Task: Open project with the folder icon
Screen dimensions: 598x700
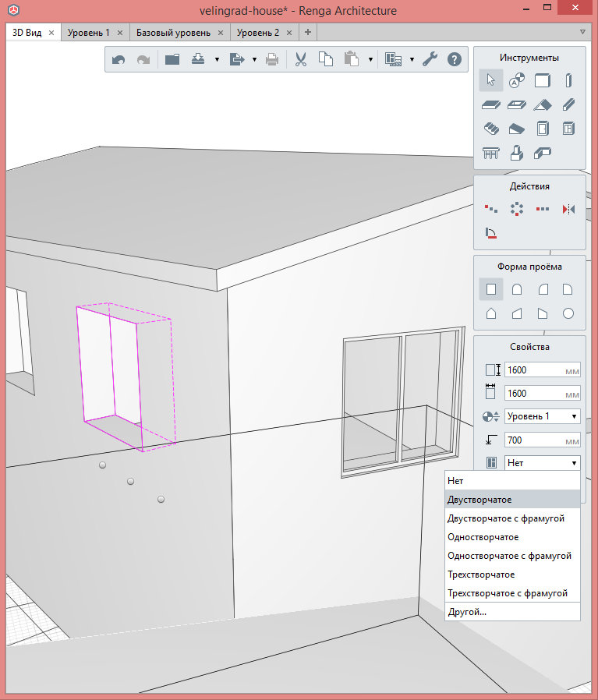Action: coord(172,59)
